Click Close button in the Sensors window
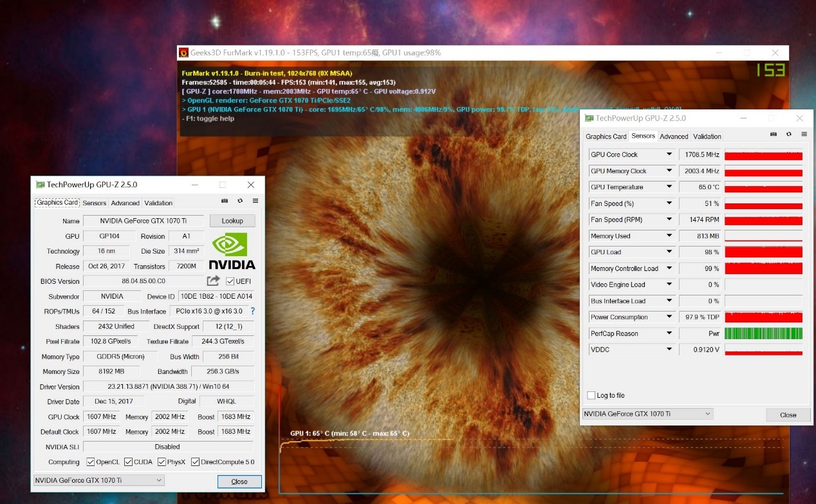This screenshot has height=504, width=816. point(788,415)
